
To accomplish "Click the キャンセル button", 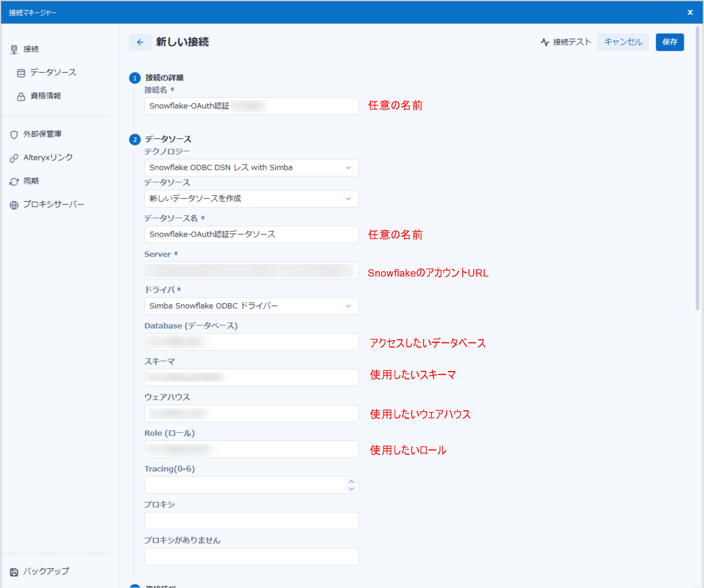I will coord(623,42).
